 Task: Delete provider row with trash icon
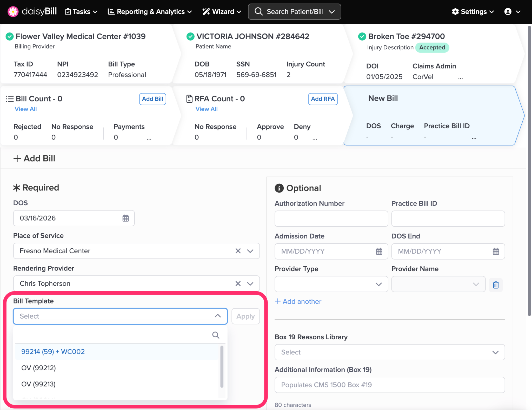tap(496, 285)
